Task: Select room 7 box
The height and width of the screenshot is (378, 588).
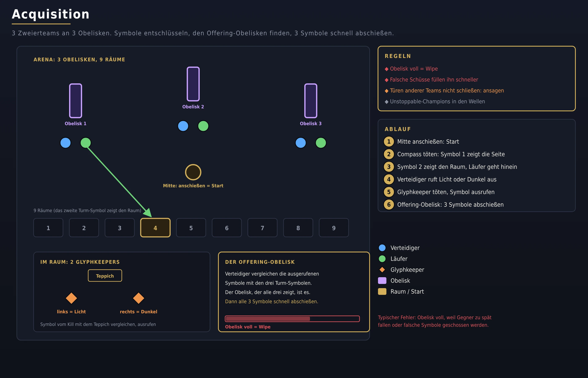Action: coord(262,228)
